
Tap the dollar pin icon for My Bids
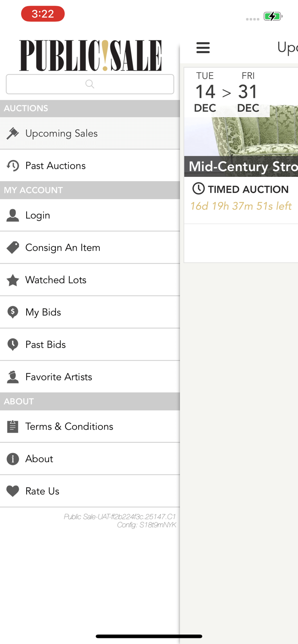tap(13, 312)
